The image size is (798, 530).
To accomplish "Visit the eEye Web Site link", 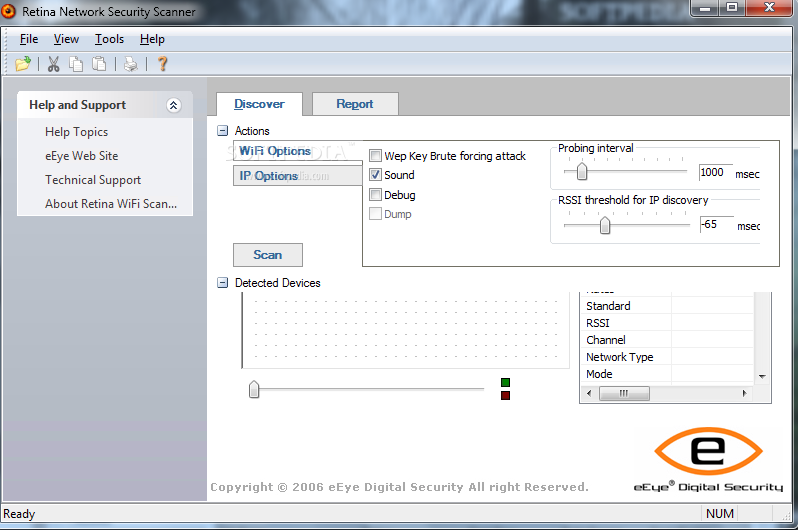I will (81, 156).
